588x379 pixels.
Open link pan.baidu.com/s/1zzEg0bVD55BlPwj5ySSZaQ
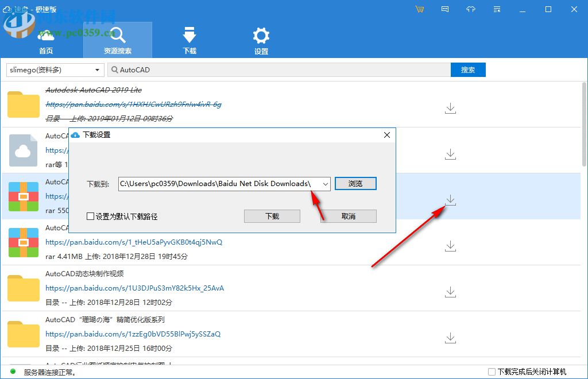tap(133, 334)
